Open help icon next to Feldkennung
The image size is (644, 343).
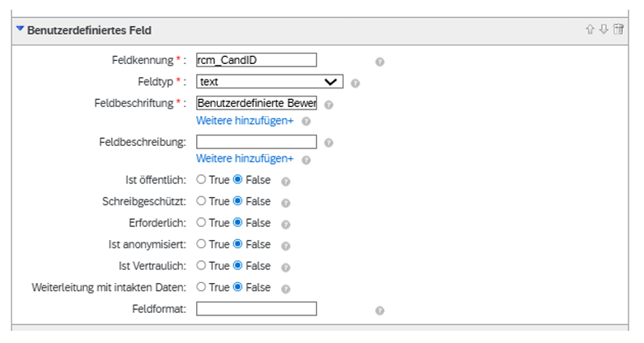tap(380, 62)
